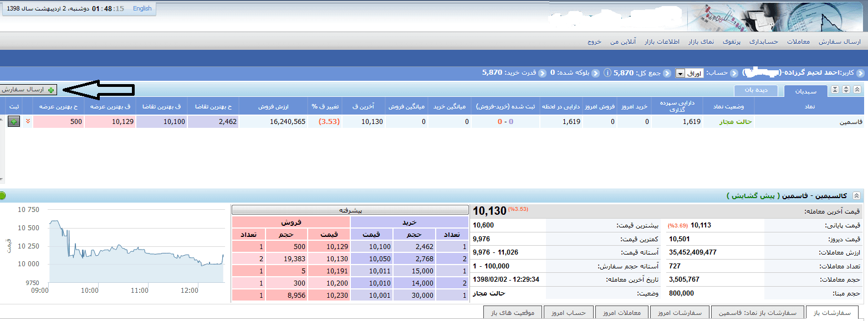
Task: Click the up-down arrows icon beside the collapse icon
Action: [x=846, y=89]
